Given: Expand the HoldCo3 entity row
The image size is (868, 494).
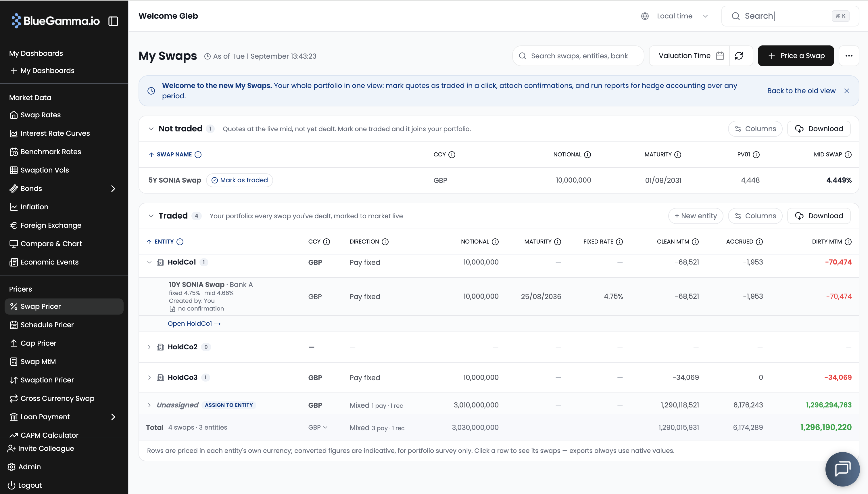Looking at the screenshot, I should (x=149, y=378).
